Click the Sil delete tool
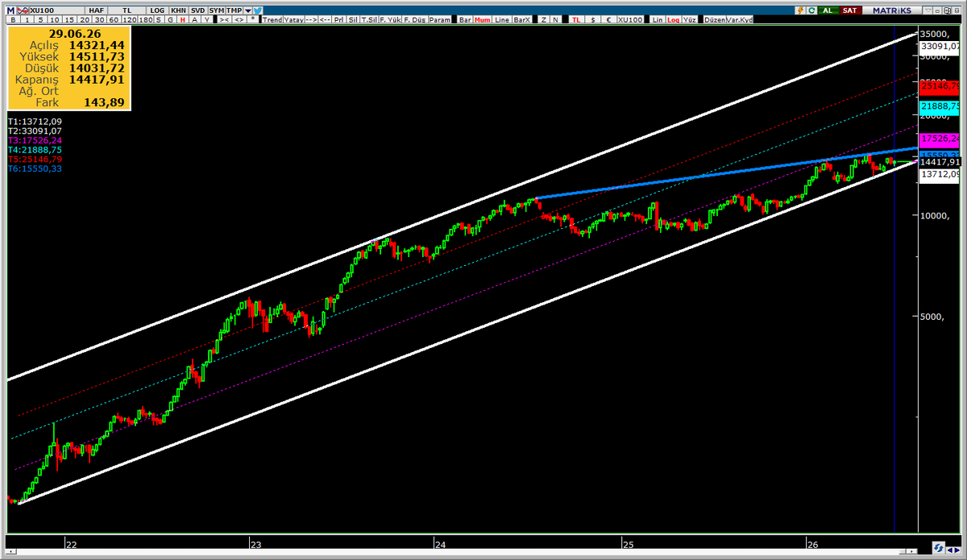The height and width of the screenshot is (560, 967). (x=354, y=19)
